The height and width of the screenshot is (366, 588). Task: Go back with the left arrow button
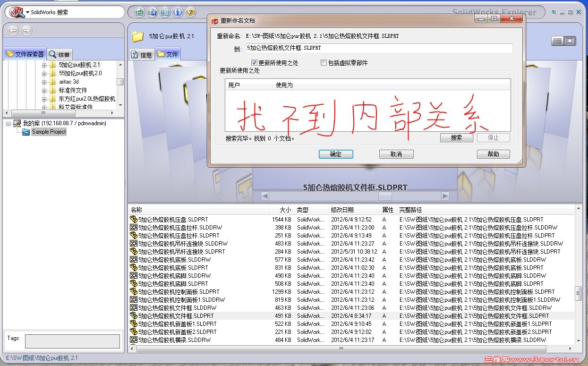click(x=13, y=31)
